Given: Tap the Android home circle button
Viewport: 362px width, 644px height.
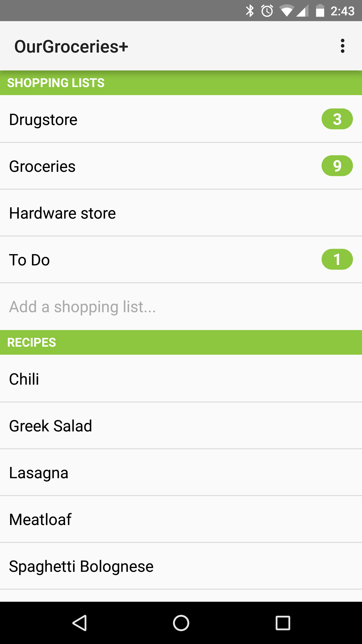Looking at the screenshot, I should (181, 623).
